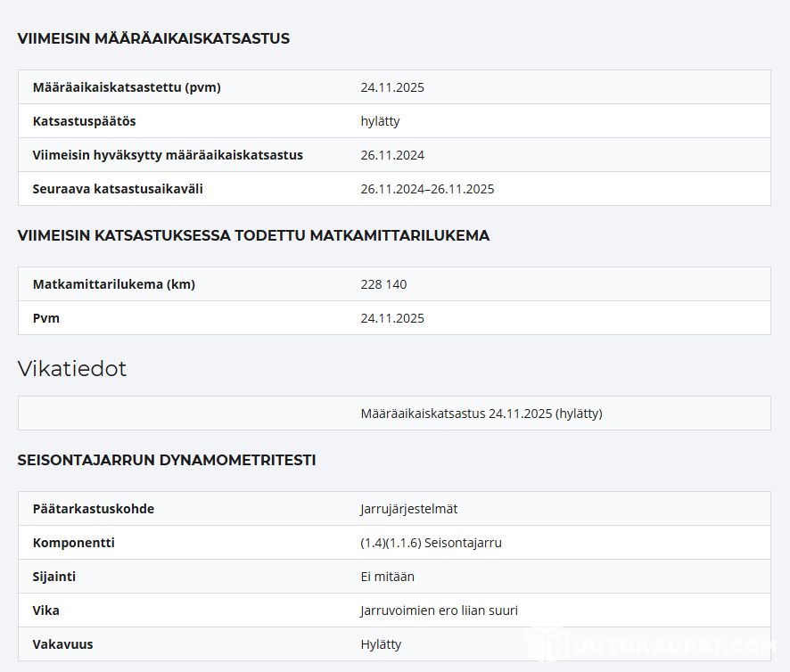The width and height of the screenshot is (790, 672).
Task: Select the 'Määräaikaiskatsastettu (pvm)' row label
Action: [127, 87]
